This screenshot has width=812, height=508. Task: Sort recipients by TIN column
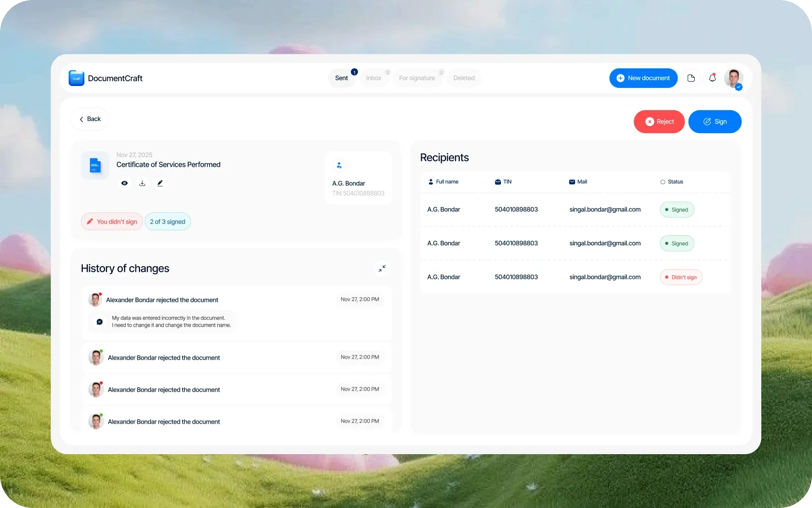[503, 182]
